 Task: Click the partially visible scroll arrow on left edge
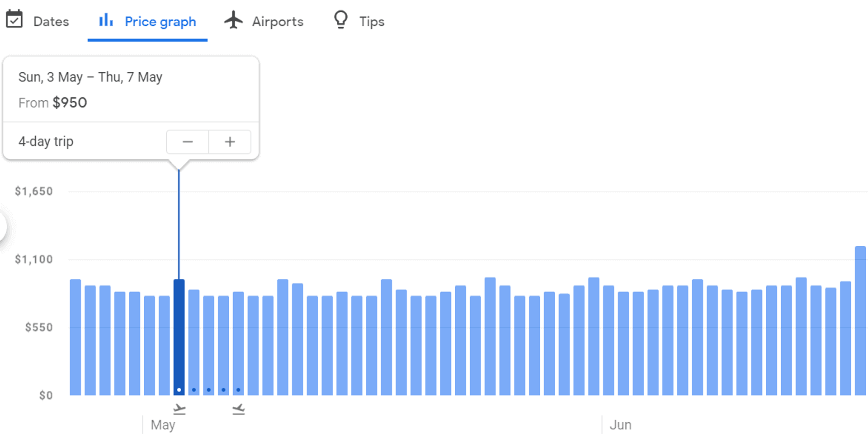point(3,227)
